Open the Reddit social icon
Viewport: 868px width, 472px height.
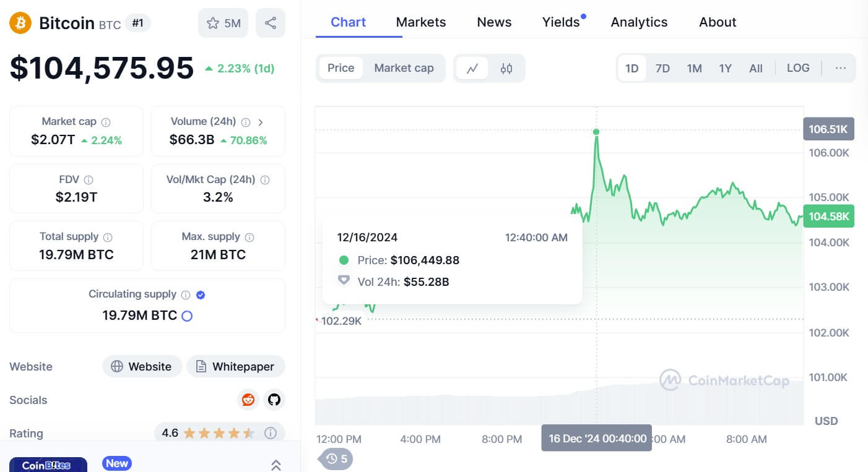click(x=248, y=400)
